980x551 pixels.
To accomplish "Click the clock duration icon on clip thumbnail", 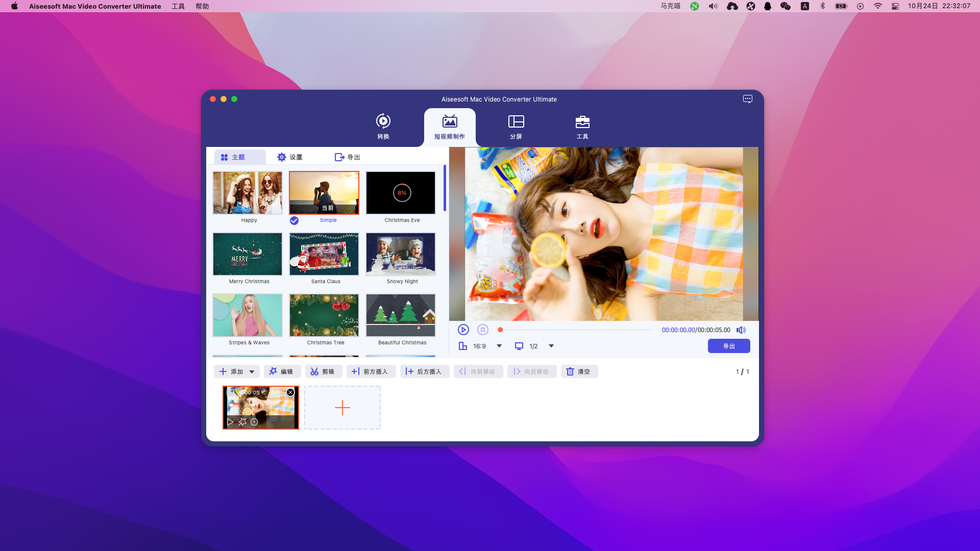I will tap(254, 422).
